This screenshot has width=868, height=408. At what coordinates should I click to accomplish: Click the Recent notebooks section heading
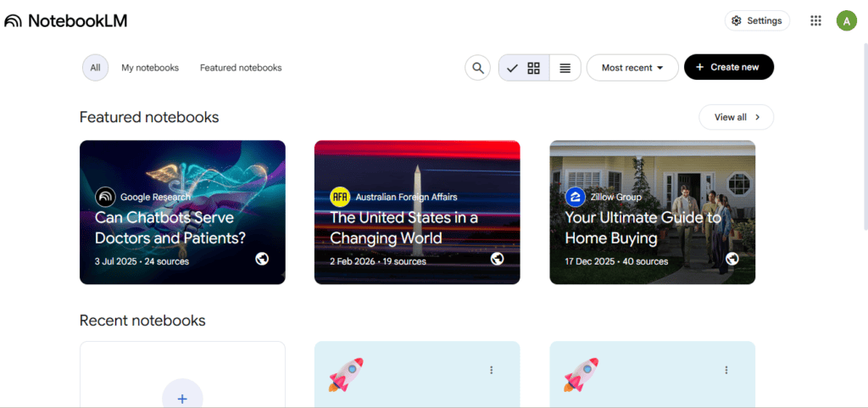pos(142,321)
